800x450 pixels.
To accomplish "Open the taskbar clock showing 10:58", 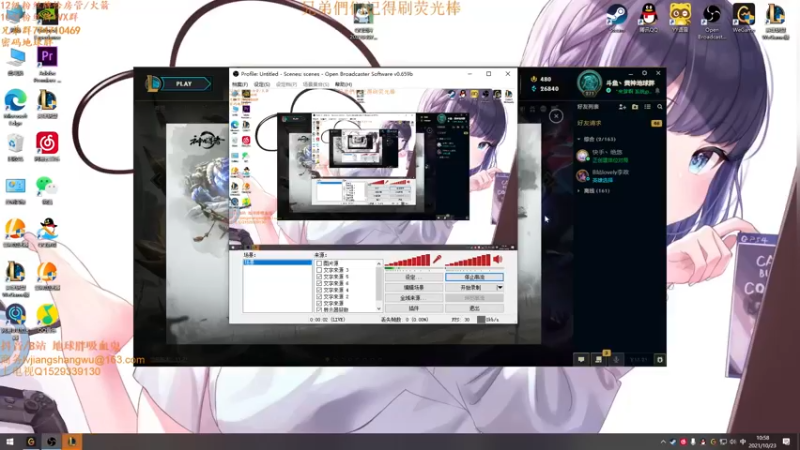I will point(762,441).
